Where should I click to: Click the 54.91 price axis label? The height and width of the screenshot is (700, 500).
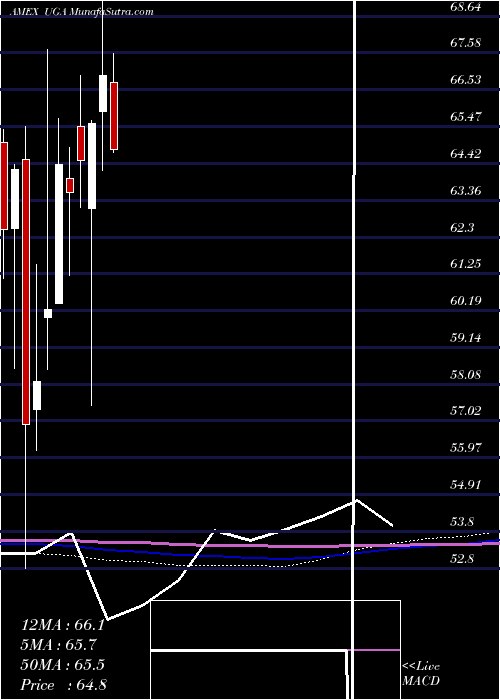467,485
